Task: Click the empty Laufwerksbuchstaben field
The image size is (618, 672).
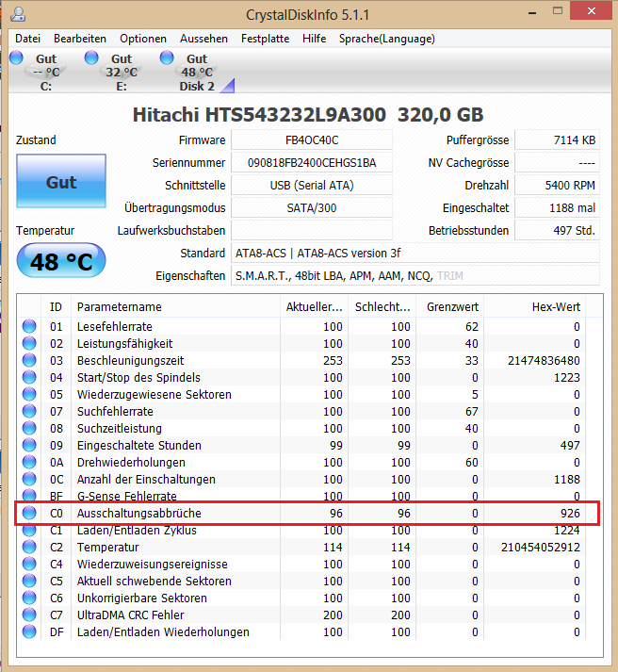Action: tap(312, 231)
